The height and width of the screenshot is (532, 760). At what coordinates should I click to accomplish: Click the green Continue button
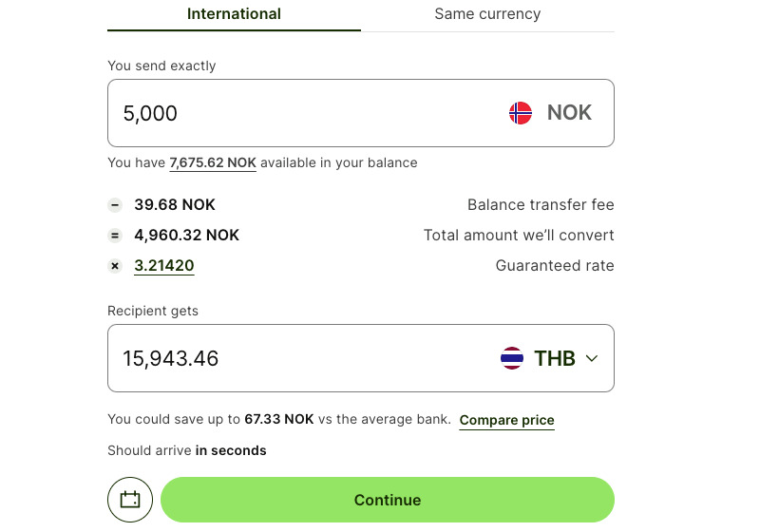click(x=388, y=500)
